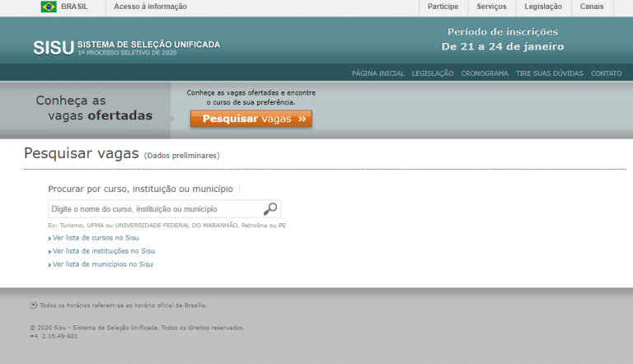Open Ver lista de municípios no Sisu
The height and width of the screenshot is (364, 633).
pyautogui.click(x=102, y=264)
